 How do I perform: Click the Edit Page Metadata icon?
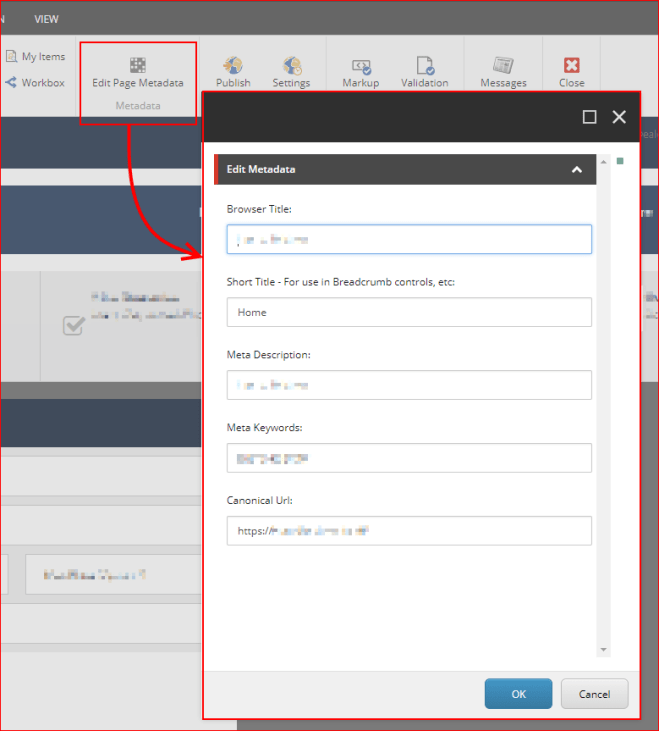click(x=138, y=65)
